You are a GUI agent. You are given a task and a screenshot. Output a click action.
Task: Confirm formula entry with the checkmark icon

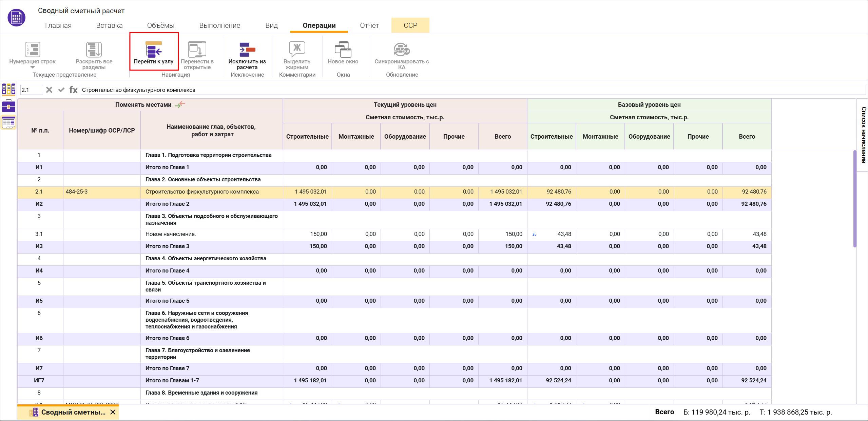pyautogui.click(x=61, y=90)
